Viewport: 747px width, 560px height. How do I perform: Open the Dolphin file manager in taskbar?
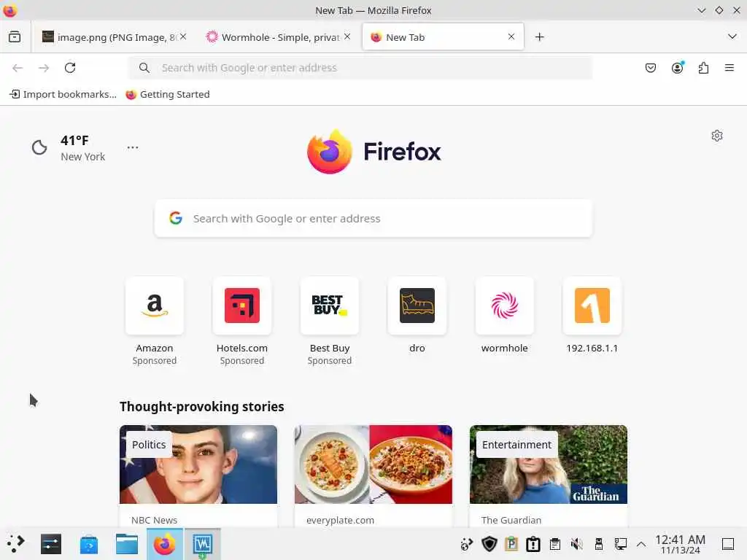127,544
